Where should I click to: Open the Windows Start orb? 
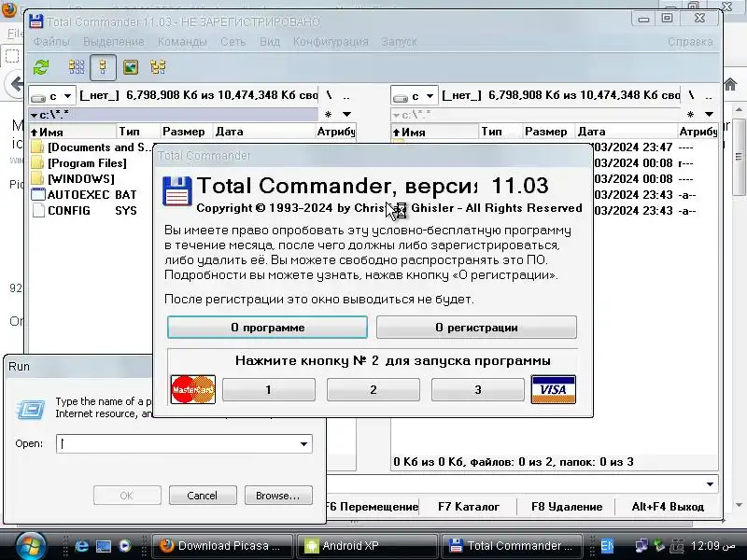pos(31,546)
